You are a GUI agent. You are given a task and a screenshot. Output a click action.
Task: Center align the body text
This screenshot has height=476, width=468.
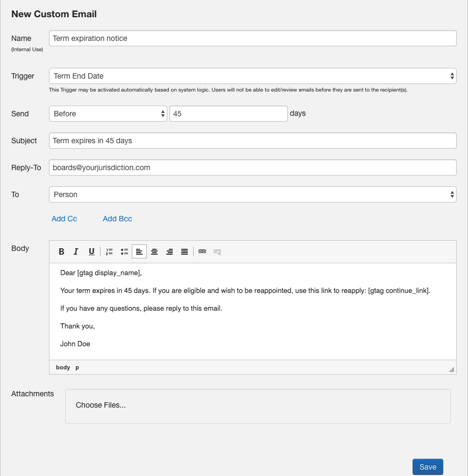(x=154, y=251)
